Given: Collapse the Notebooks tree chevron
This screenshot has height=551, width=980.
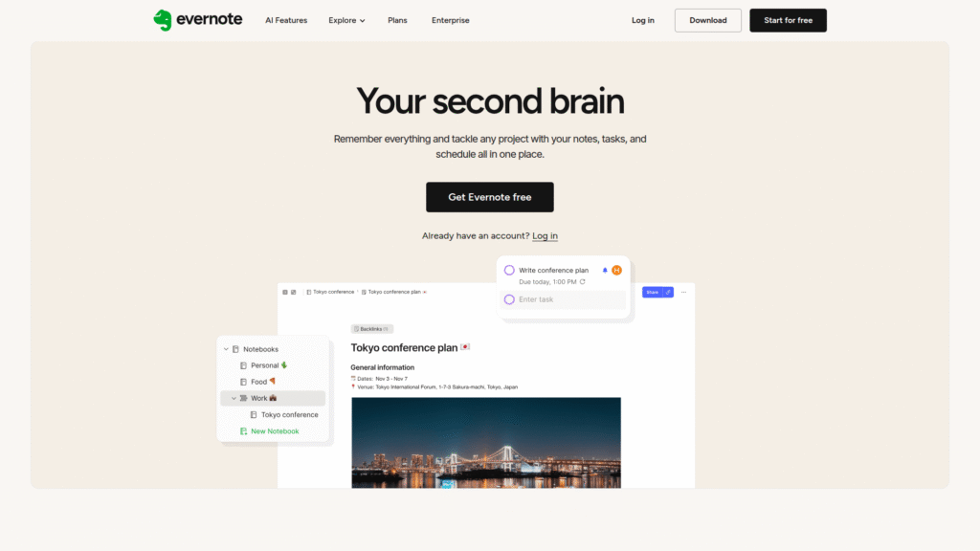Looking at the screenshot, I should [x=226, y=349].
